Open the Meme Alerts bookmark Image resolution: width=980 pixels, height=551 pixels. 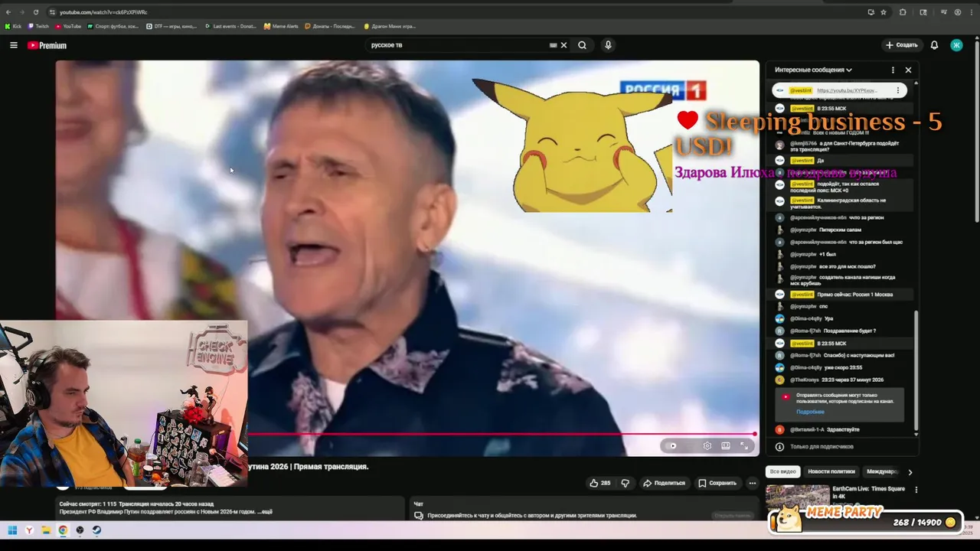(281, 26)
